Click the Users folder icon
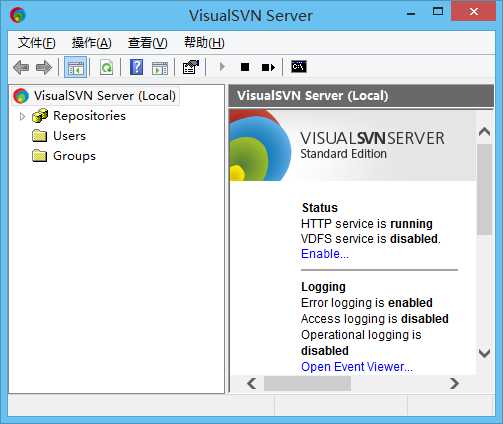Viewport: 503px width, 424px height. pos(40,136)
